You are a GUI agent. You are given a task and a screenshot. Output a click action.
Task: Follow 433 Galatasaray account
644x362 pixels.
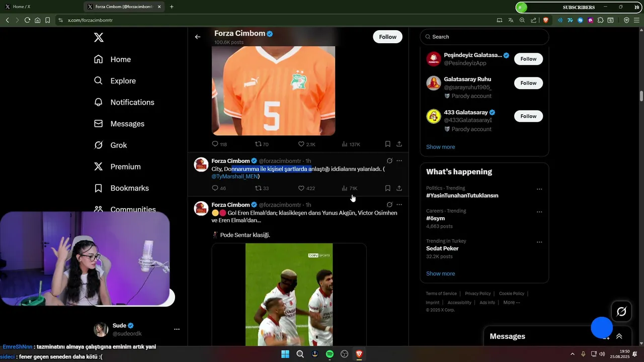(x=528, y=116)
